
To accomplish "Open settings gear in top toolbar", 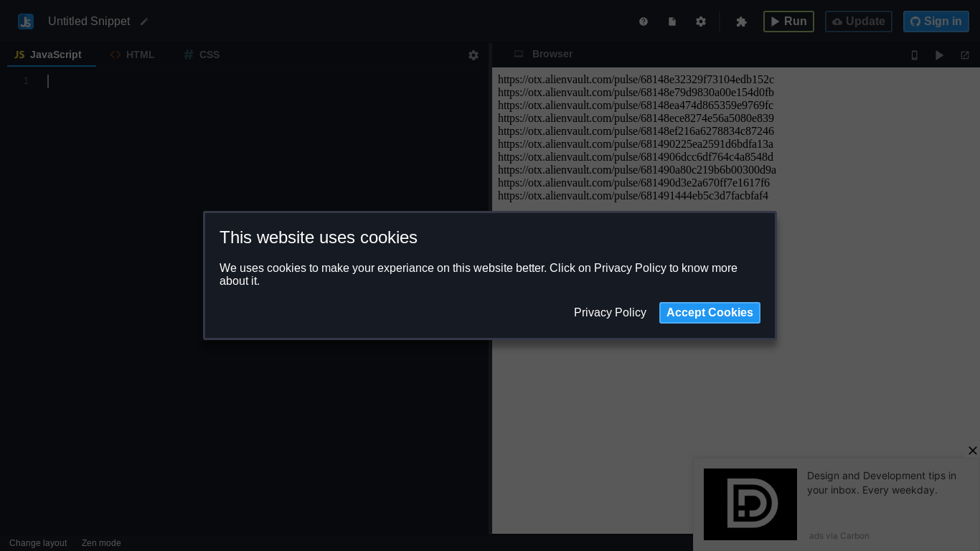I will (701, 22).
